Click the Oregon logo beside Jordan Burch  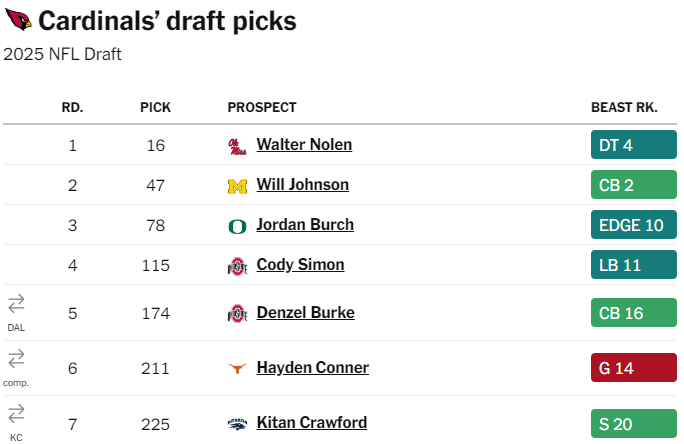(237, 226)
